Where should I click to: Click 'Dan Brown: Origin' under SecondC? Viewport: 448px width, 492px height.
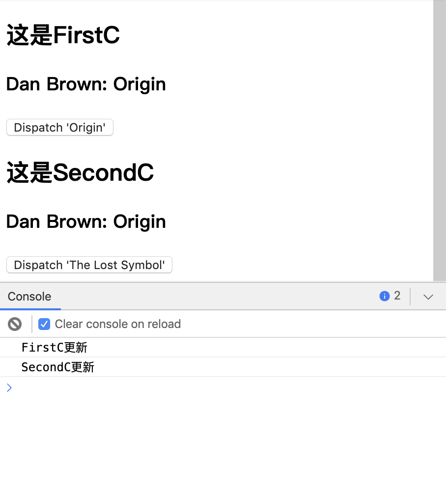click(86, 222)
